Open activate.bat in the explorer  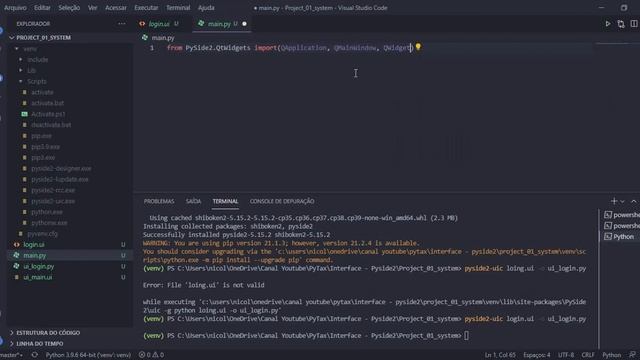pyautogui.click(x=47, y=103)
